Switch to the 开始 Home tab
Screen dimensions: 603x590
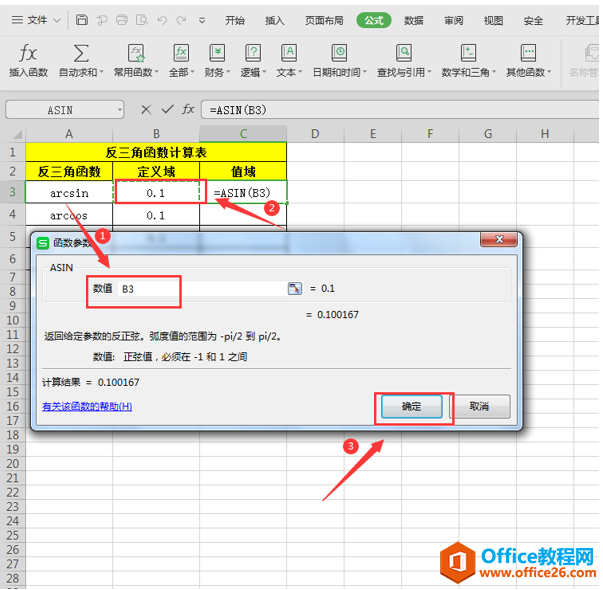[x=235, y=20]
